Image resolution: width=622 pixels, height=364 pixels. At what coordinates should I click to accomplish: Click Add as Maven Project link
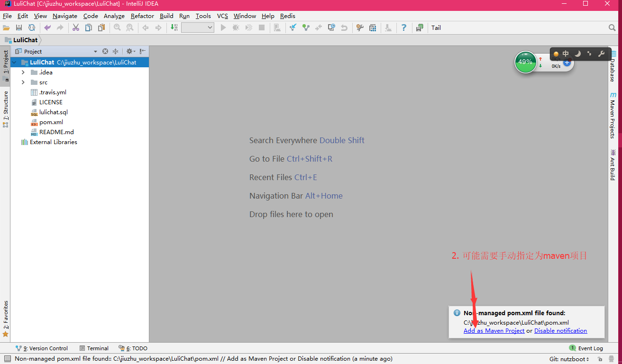[494, 331]
